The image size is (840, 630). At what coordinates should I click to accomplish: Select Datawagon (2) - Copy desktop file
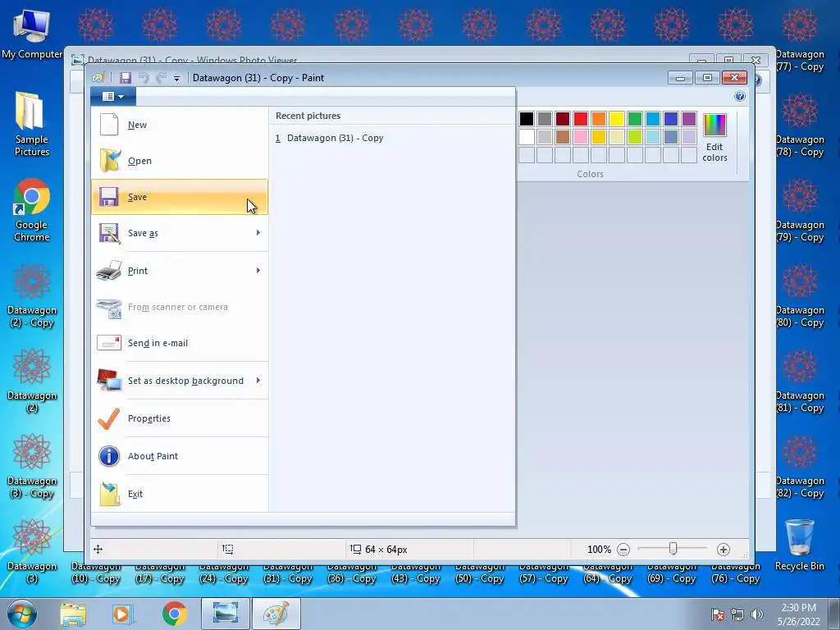(x=32, y=295)
